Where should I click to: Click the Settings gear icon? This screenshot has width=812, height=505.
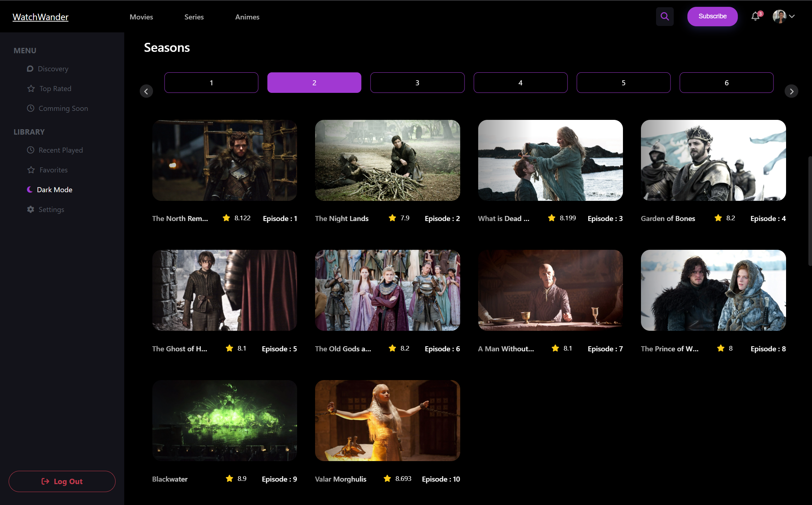tap(31, 209)
